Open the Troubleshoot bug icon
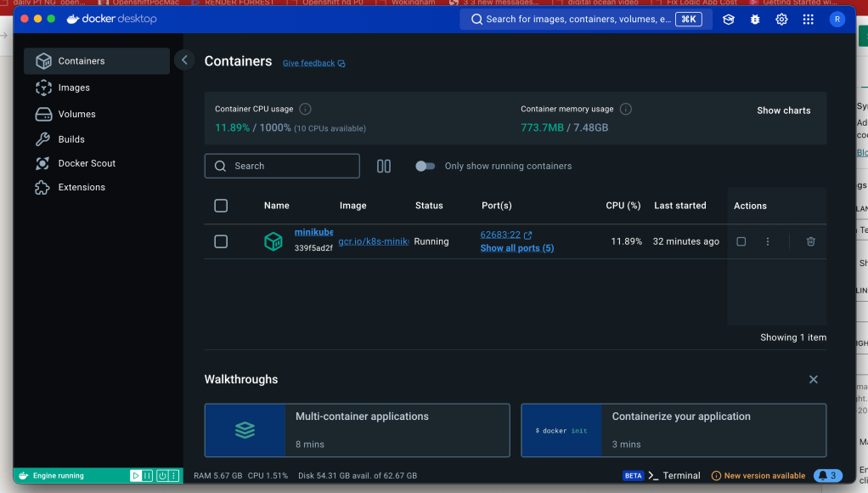The width and height of the screenshot is (868, 493). [754, 20]
